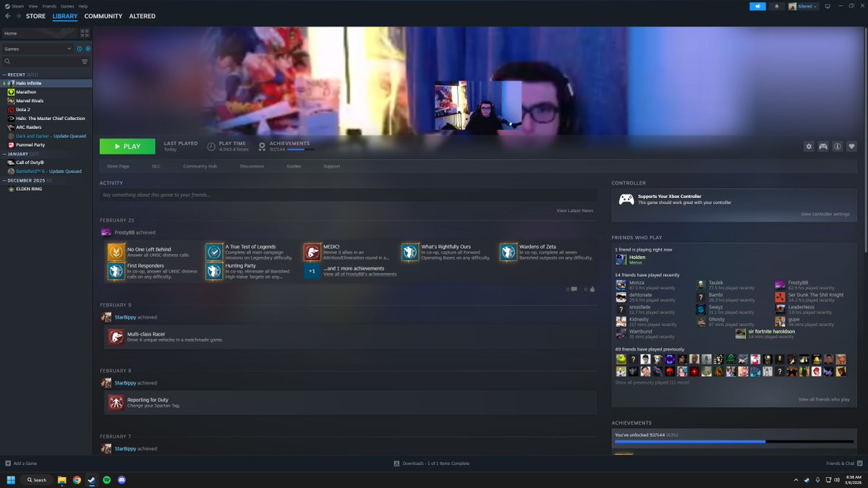Open advanced library filter options
This screenshot has width=868, height=488.
click(85, 61)
